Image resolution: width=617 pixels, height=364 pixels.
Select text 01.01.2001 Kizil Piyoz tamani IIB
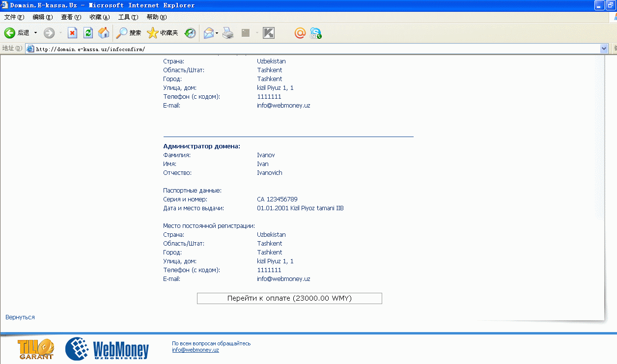click(300, 208)
